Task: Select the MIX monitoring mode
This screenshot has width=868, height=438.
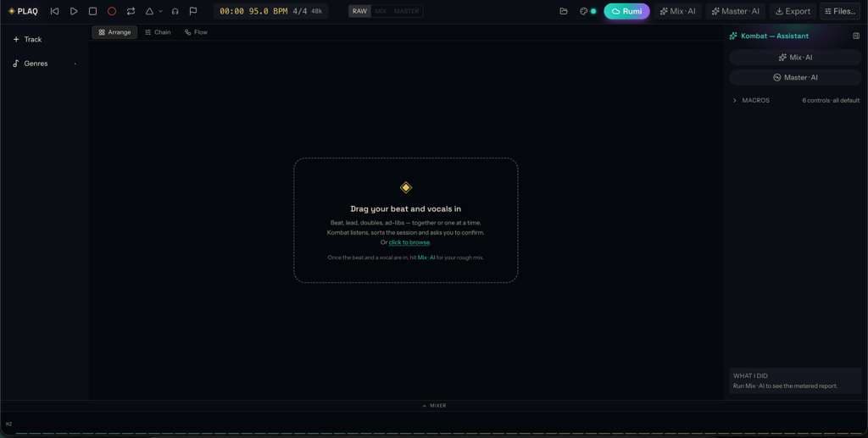Action: (x=381, y=11)
